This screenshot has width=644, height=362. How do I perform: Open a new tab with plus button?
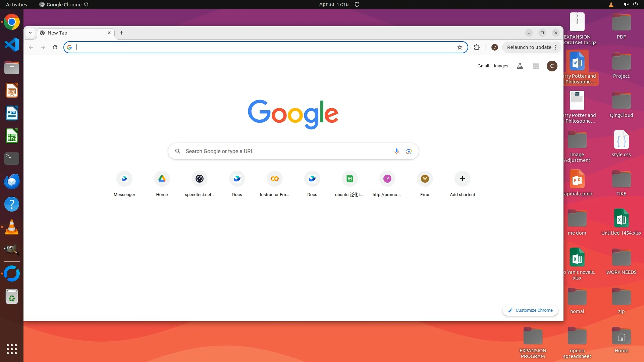pyautogui.click(x=121, y=33)
